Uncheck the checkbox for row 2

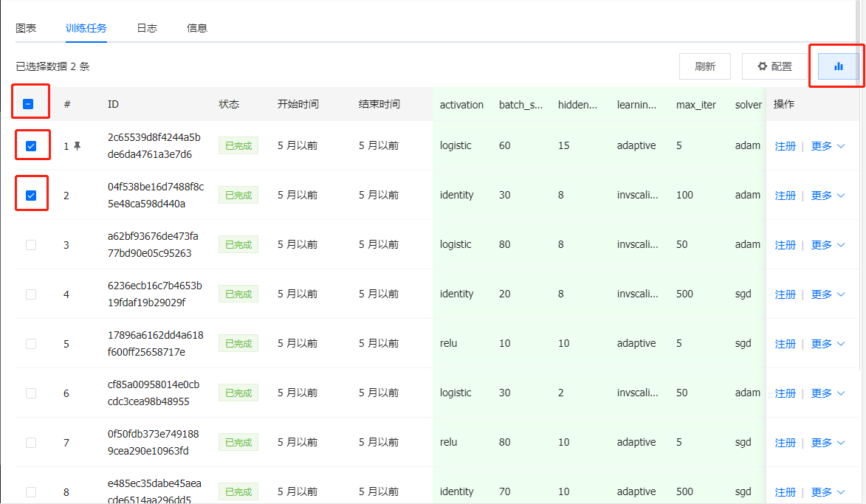click(31, 196)
